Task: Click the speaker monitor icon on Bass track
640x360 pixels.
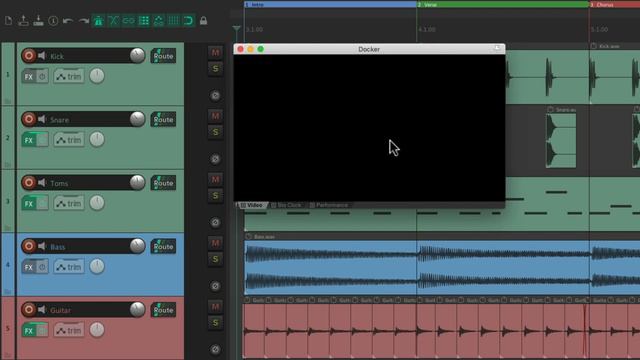Action: tap(42, 246)
